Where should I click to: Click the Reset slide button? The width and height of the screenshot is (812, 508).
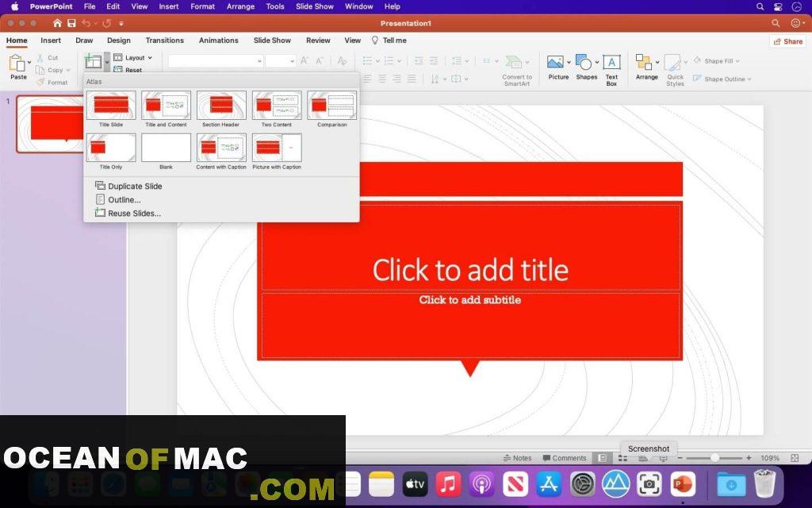click(x=128, y=70)
